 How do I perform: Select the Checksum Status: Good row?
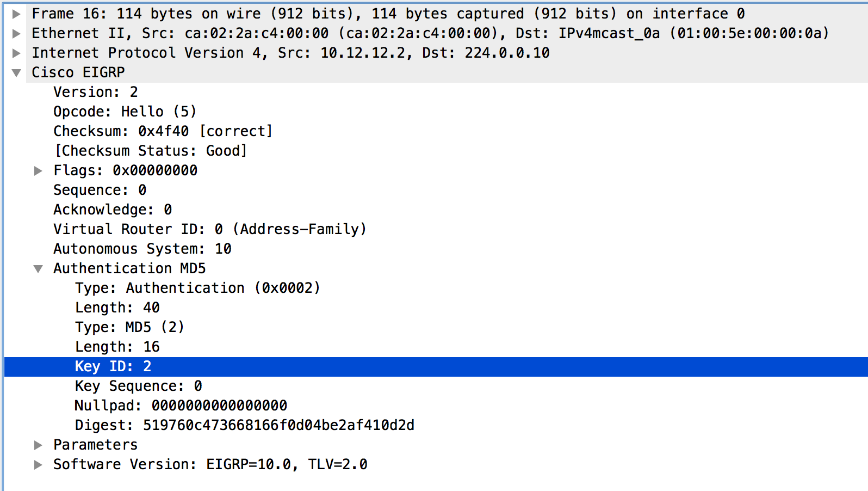[x=150, y=151]
